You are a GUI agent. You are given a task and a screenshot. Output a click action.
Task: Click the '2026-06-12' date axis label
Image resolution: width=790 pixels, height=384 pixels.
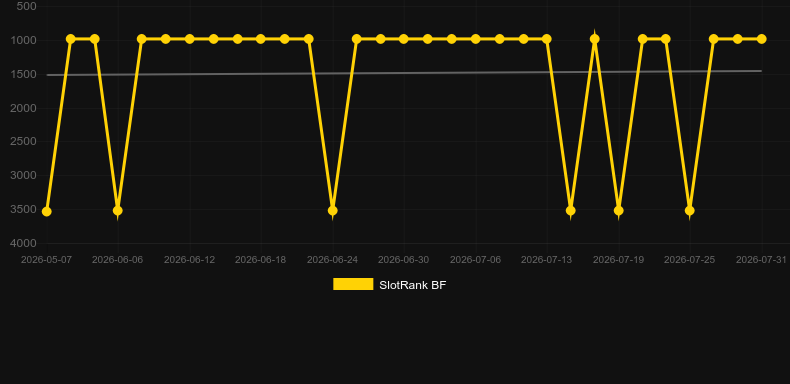[x=189, y=260]
